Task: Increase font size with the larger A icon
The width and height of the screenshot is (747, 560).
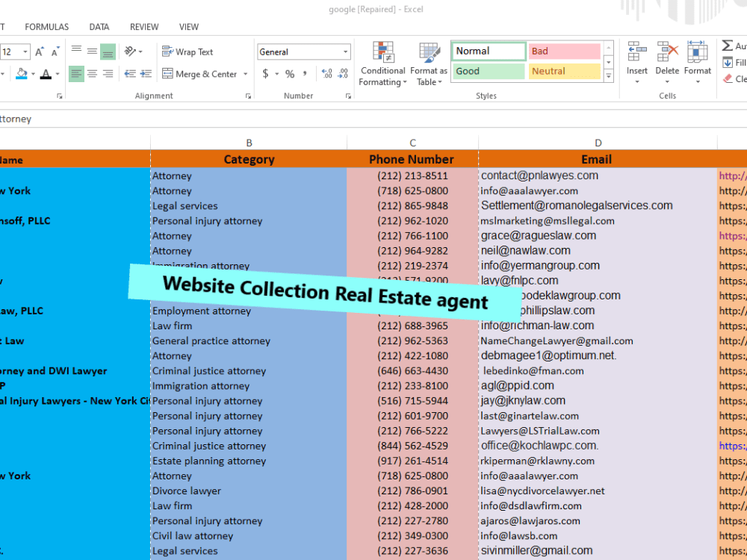Action: (40, 52)
